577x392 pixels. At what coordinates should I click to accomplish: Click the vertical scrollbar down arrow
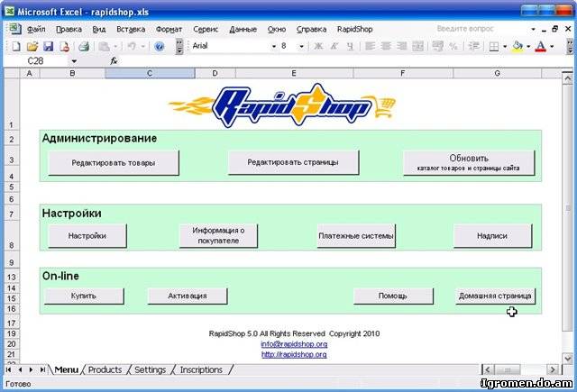coord(567,358)
